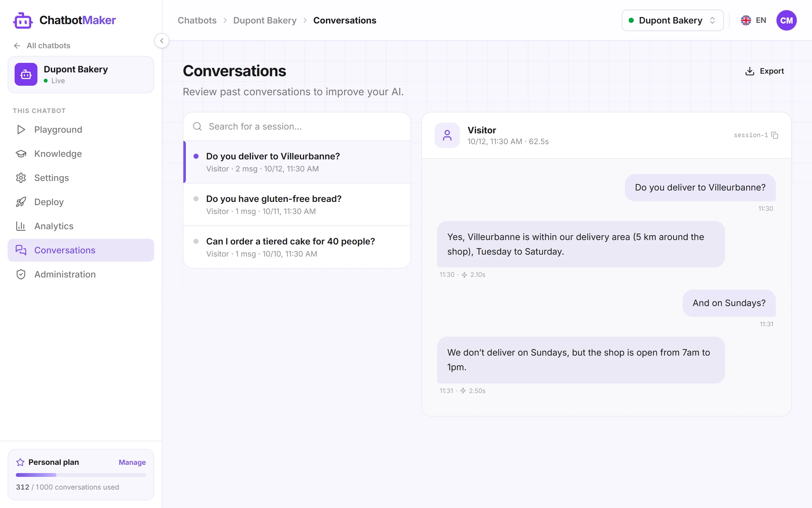Click the search magnifier icon
This screenshot has width=812, height=508.
pyautogui.click(x=197, y=126)
